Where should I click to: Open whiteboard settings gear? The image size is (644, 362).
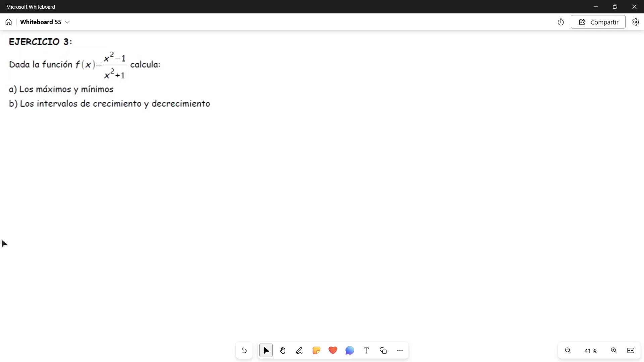point(636,22)
